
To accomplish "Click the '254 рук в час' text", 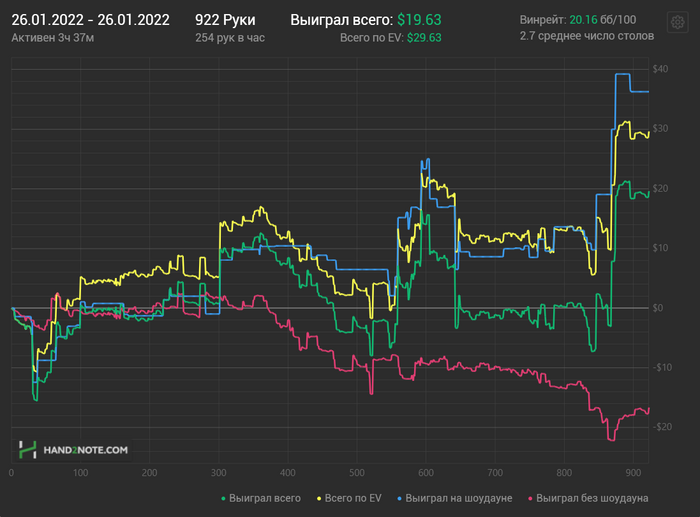I will (x=230, y=38).
